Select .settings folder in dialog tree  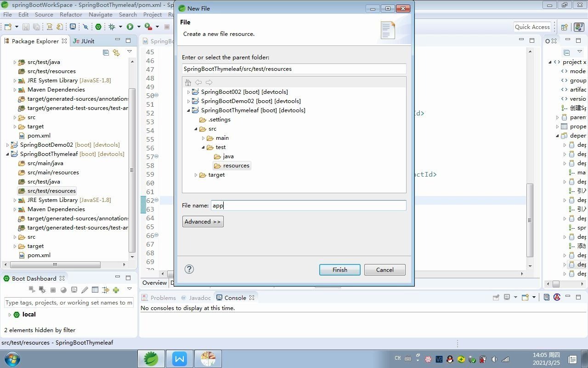215,120
